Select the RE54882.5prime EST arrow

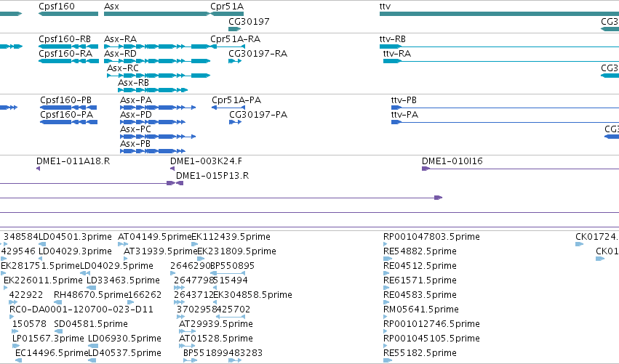[388, 259]
